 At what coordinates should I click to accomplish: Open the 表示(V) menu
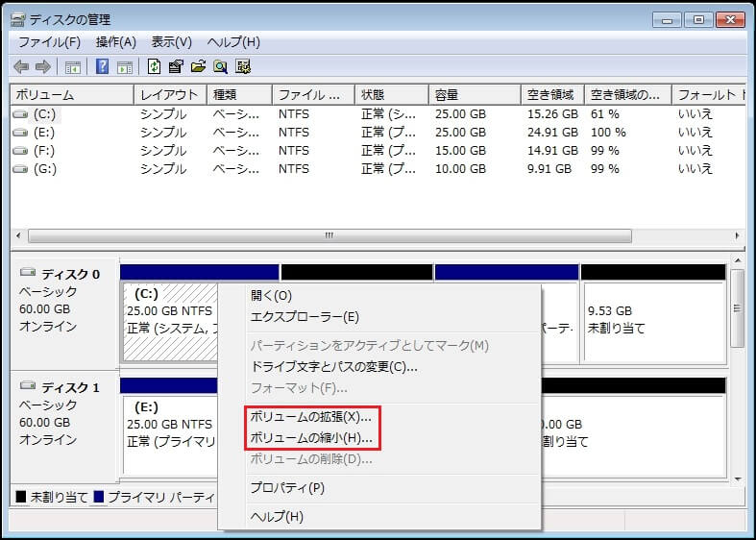pos(172,42)
